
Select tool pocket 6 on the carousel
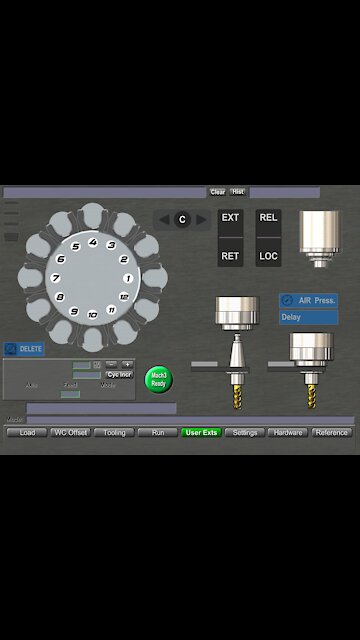pyautogui.click(x=61, y=259)
